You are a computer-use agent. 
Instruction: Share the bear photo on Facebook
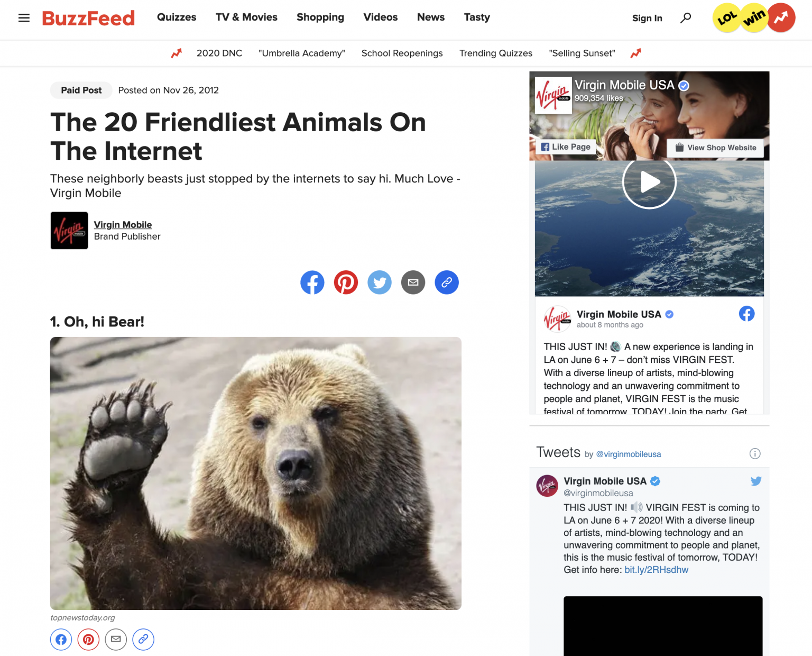pos(61,639)
